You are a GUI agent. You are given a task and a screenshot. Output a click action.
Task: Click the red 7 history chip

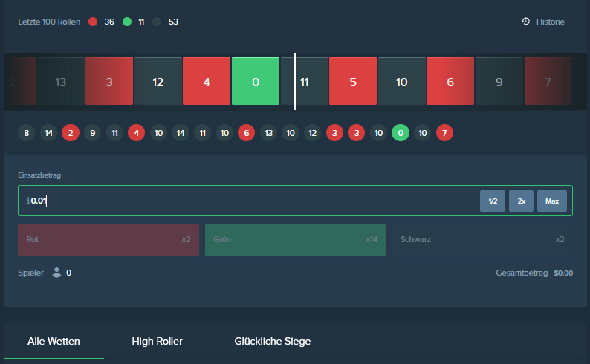[444, 133]
